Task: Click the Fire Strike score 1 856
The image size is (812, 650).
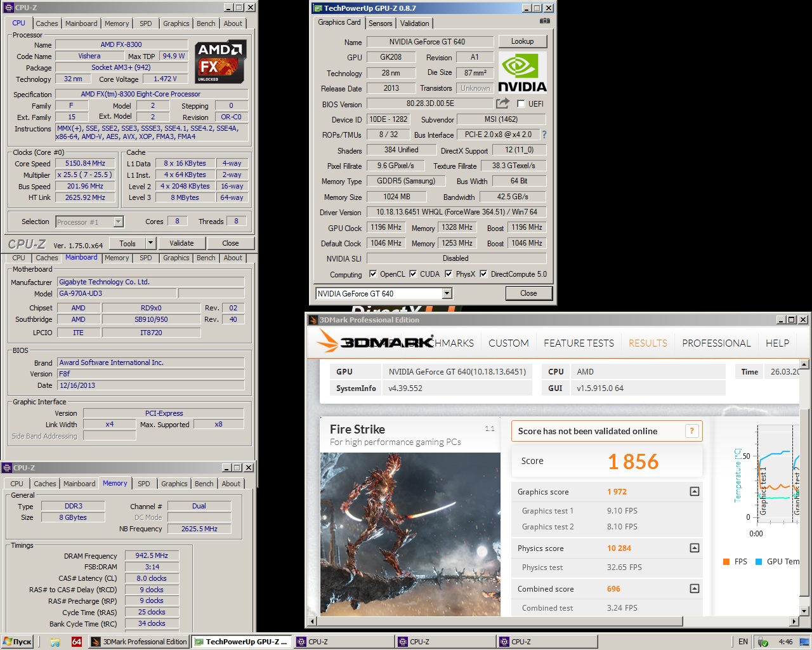Action: [633, 461]
